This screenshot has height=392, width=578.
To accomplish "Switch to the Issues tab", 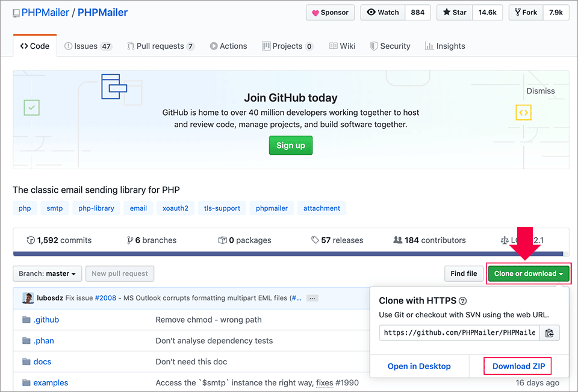I will pyautogui.click(x=88, y=46).
